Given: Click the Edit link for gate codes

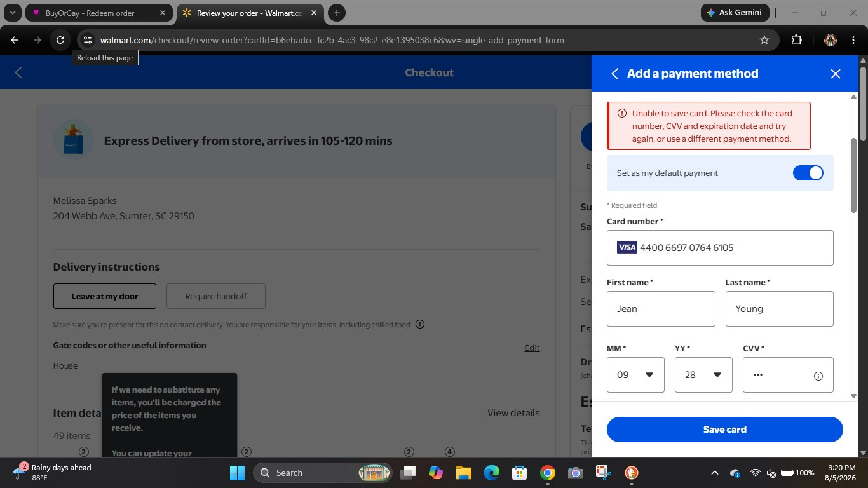Looking at the screenshot, I should click(x=532, y=348).
